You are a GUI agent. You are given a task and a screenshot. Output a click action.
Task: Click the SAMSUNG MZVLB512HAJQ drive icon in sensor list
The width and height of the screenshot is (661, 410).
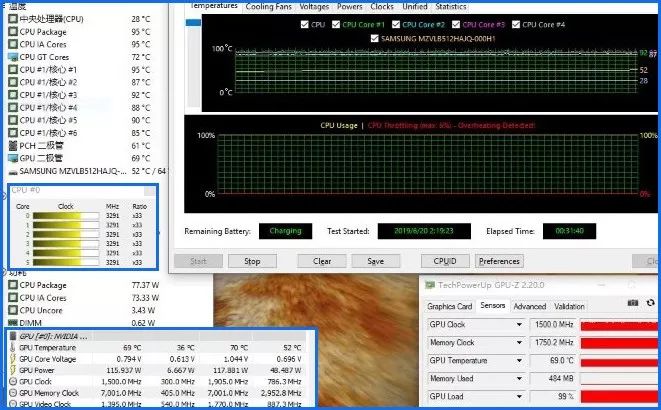click(13, 172)
